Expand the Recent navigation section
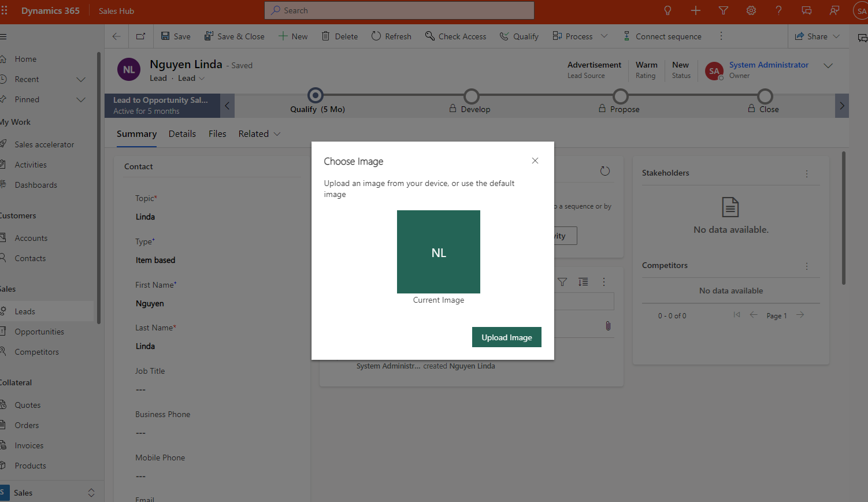 pos(81,79)
